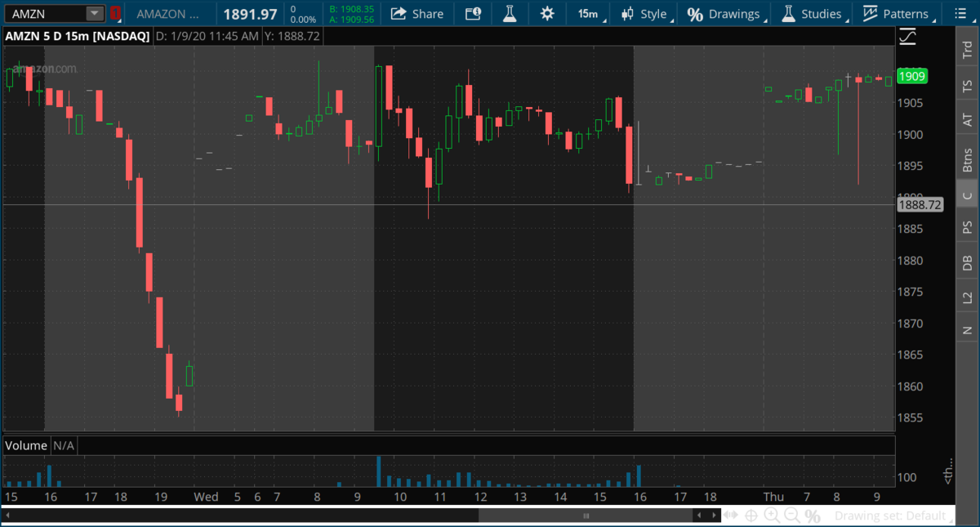Switch to the C sidebar tab

[968, 194]
